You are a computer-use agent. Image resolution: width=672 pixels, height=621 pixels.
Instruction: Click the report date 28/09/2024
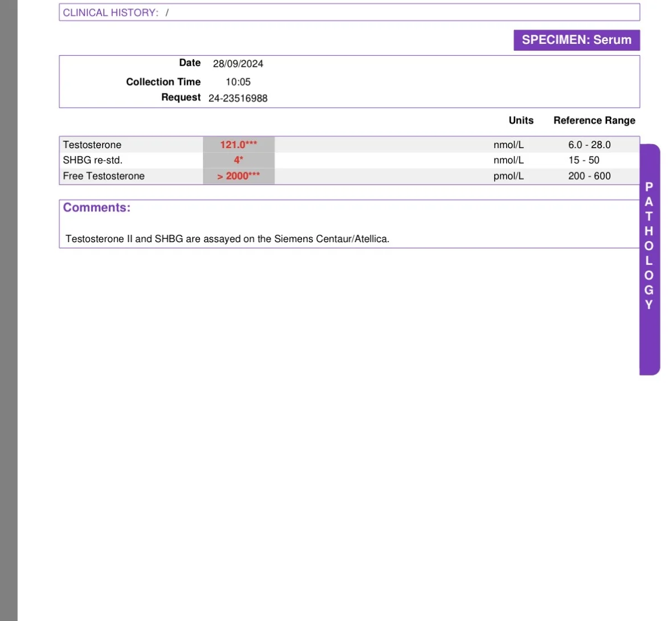(238, 64)
